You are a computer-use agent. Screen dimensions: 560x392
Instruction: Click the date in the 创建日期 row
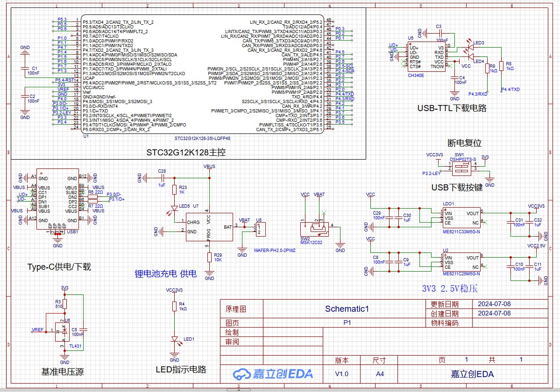pos(494,313)
